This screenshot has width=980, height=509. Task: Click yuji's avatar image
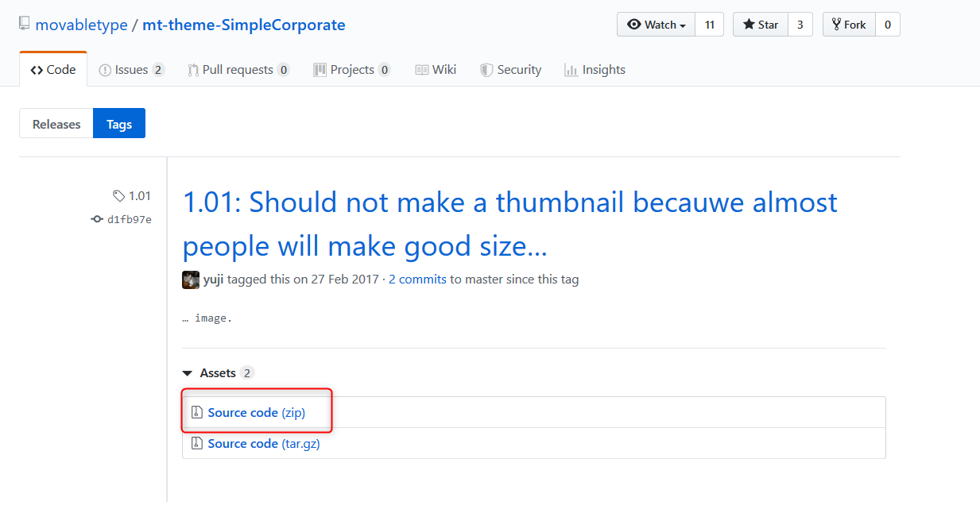point(191,280)
